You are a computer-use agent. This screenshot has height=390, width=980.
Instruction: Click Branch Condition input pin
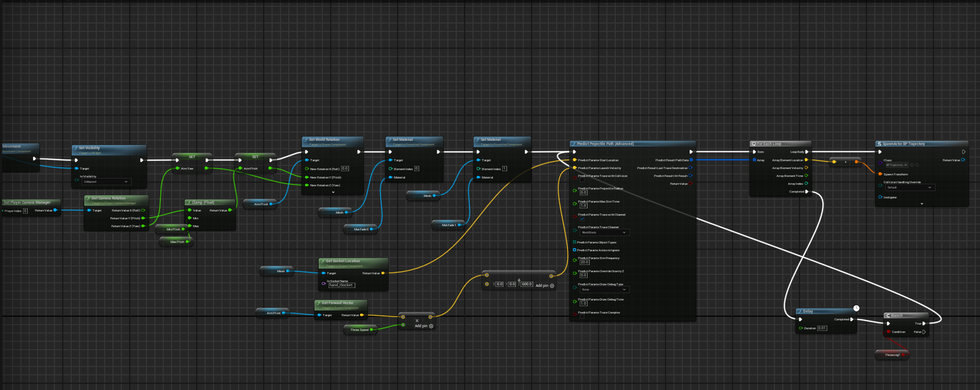(x=888, y=331)
